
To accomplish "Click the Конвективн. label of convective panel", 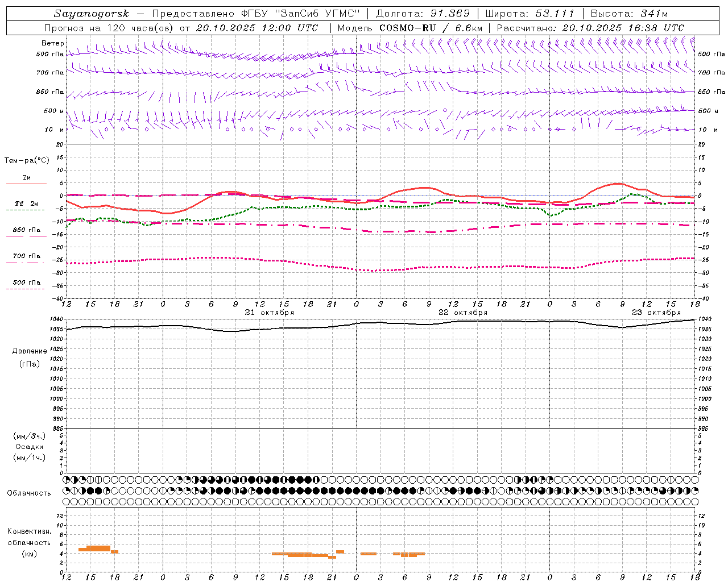I will pos(30,531).
